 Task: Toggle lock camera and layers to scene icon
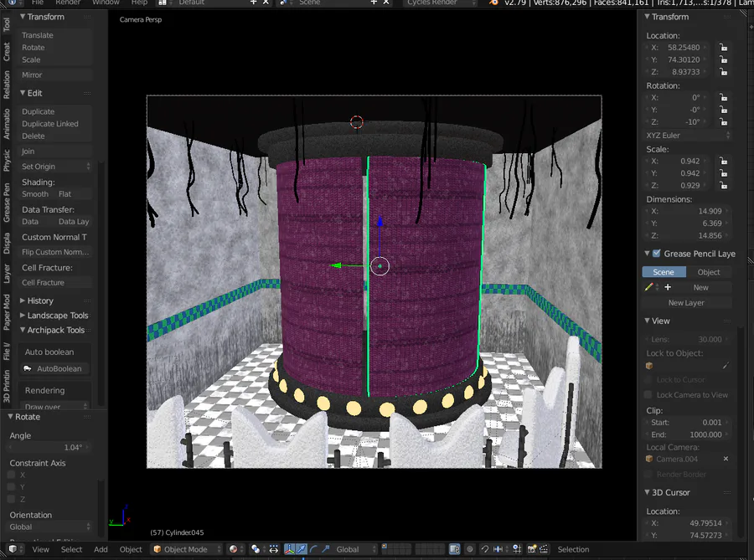(x=454, y=549)
